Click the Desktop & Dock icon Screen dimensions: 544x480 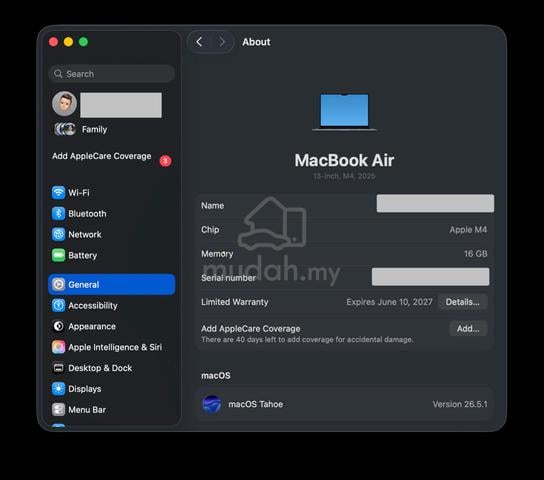click(x=58, y=368)
